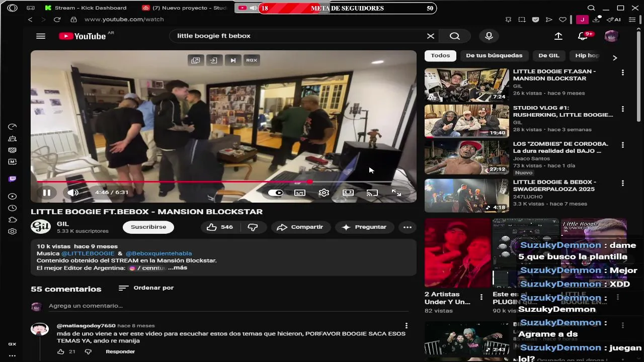This screenshot has height=362, width=644.
Task: Open video settings gear
Action: [x=324, y=193]
